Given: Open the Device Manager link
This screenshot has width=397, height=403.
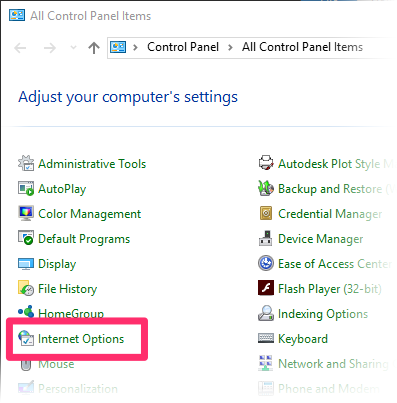Looking at the screenshot, I should tap(320, 239).
